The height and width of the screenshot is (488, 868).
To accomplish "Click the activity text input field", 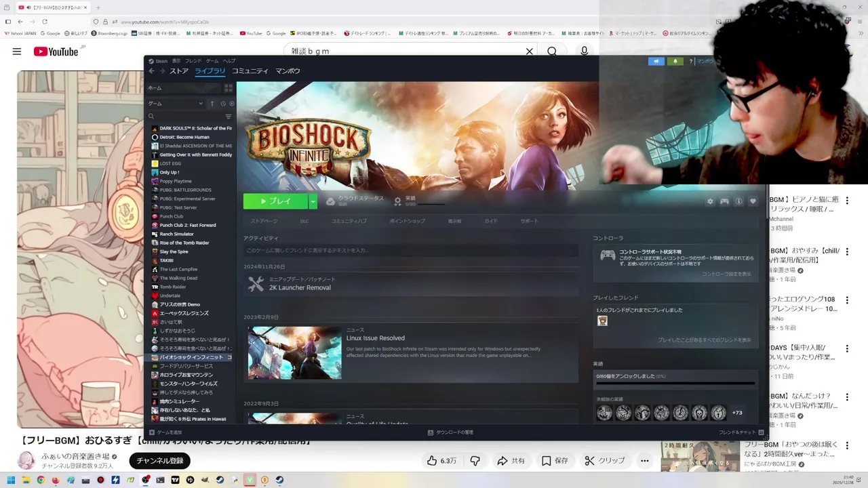I will (412, 251).
